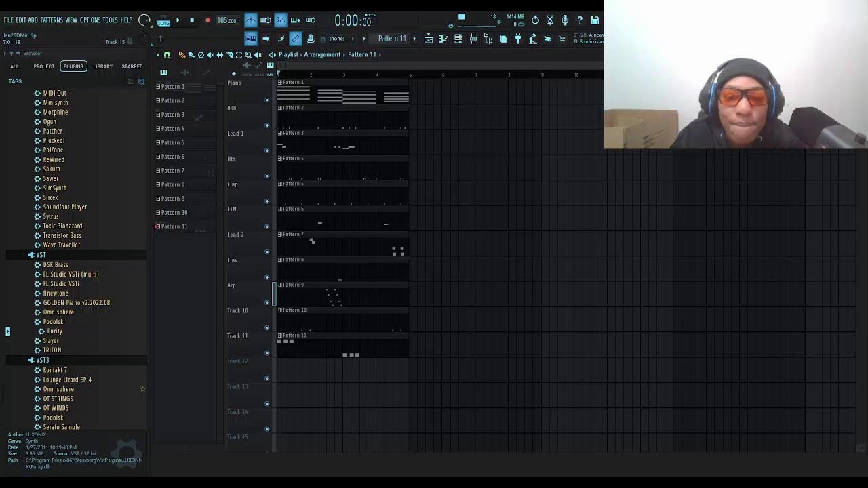
Task: Select the slip tool in playlist
Action: [220, 55]
